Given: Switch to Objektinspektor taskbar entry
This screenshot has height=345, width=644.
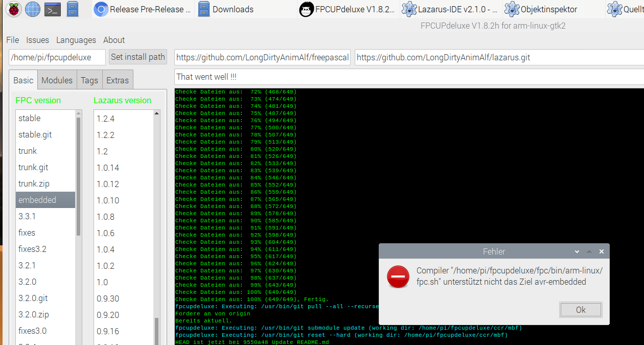Looking at the screenshot, I should [x=553, y=9].
